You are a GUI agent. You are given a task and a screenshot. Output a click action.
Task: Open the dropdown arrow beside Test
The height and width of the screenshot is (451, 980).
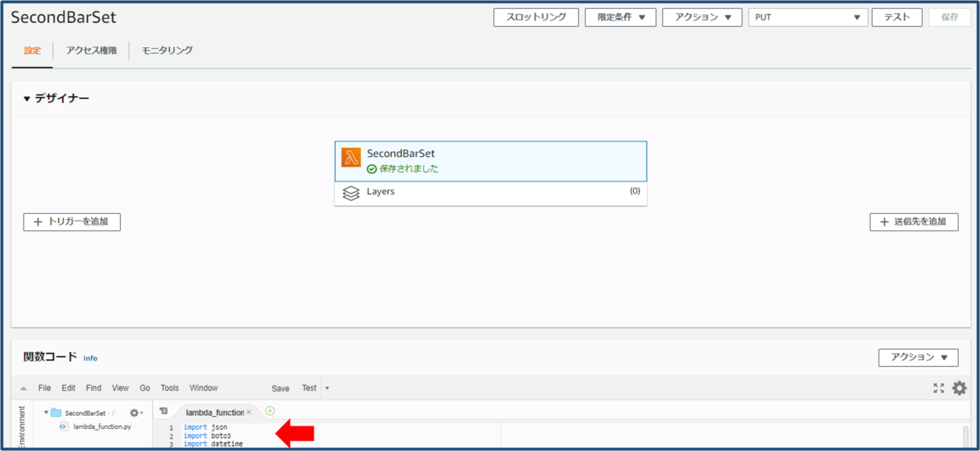point(327,388)
